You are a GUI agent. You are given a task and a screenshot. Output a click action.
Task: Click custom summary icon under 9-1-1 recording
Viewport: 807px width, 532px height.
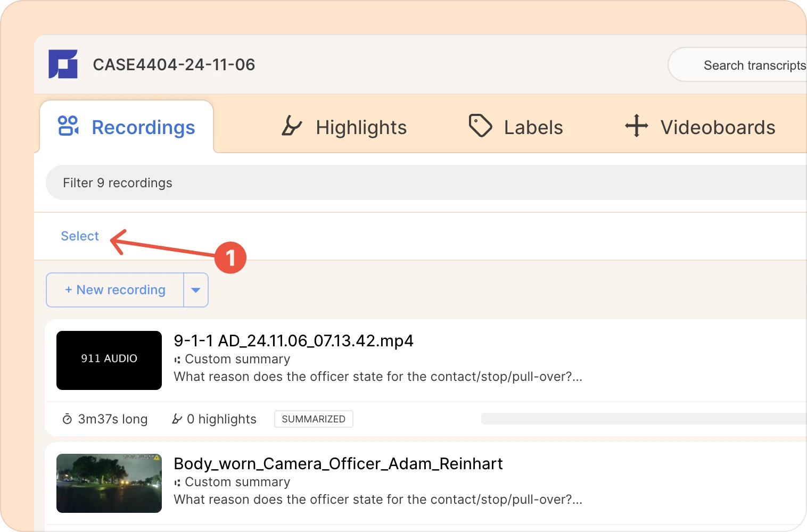point(177,360)
